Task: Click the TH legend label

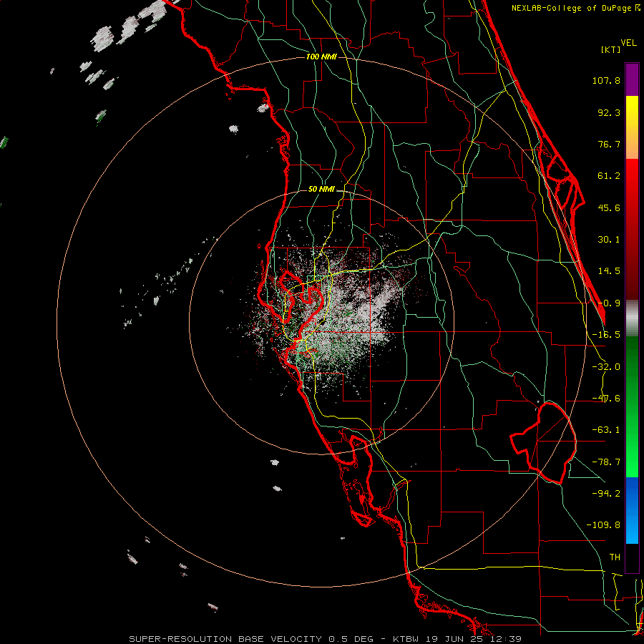Action: pos(615,557)
